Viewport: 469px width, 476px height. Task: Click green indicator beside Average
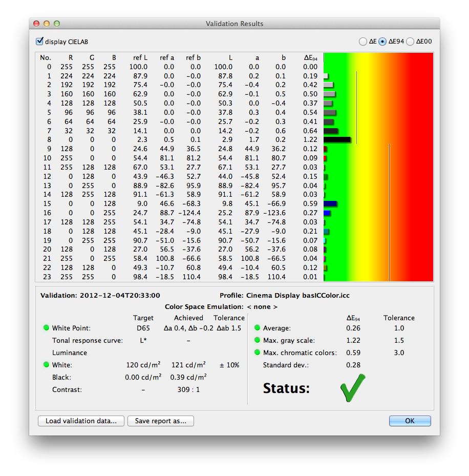(x=257, y=328)
